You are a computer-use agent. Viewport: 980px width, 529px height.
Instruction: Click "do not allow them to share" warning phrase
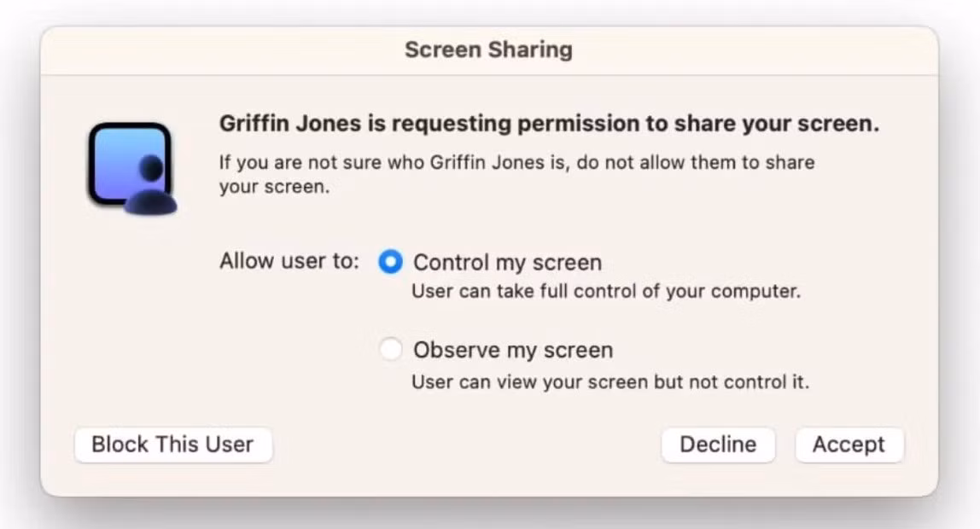click(696, 162)
